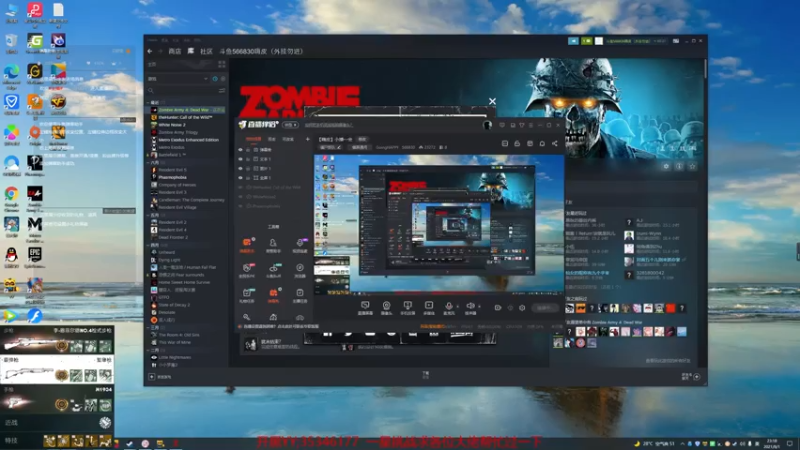Open the Steam menu in the window menu bar
Screen dimensions: 800x450
coord(152,40)
